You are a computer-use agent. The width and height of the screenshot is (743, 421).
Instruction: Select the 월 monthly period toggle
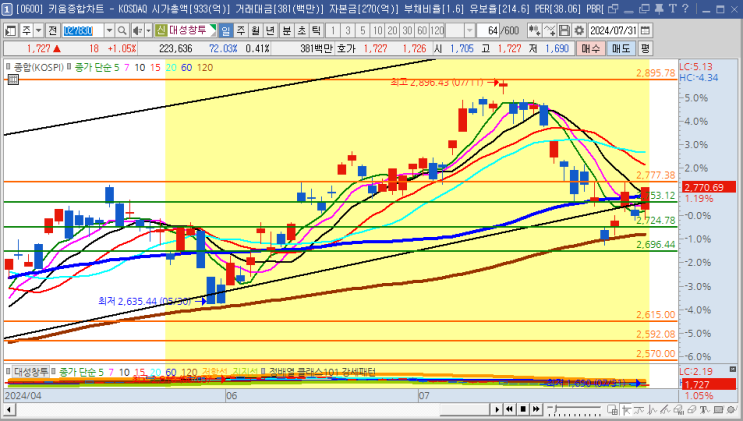(x=255, y=30)
